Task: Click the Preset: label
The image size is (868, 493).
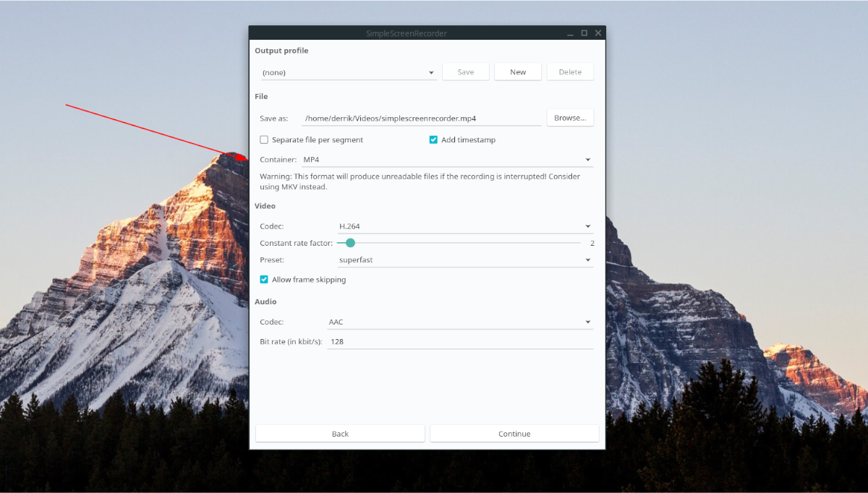Action: (272, 260)
